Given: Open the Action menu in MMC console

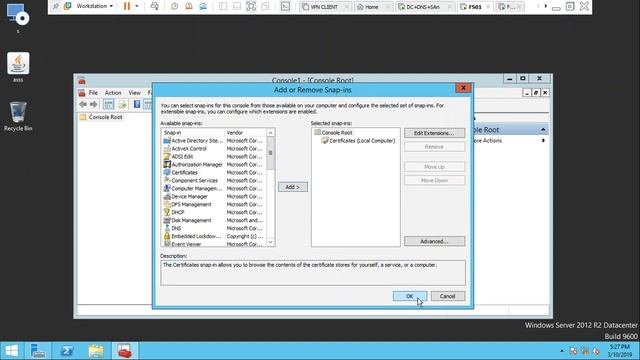Looking at the screenshot, I should 113,93.
